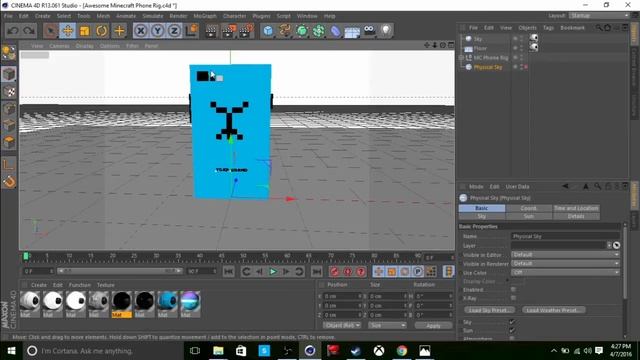Click Make Editable icon in left sidebar
Viewport: 640px width, 360px height.
point(9,53)
